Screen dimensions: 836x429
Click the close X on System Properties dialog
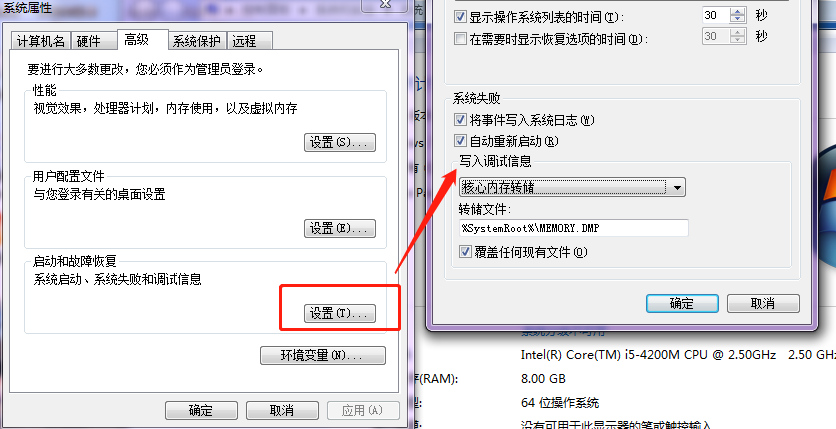coord(385,3)
